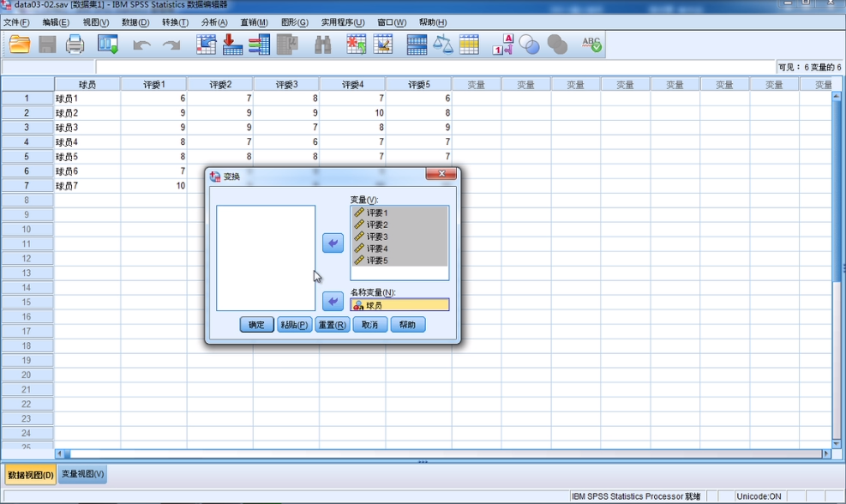Click the 评委1 column header

(x=153, y=84)
